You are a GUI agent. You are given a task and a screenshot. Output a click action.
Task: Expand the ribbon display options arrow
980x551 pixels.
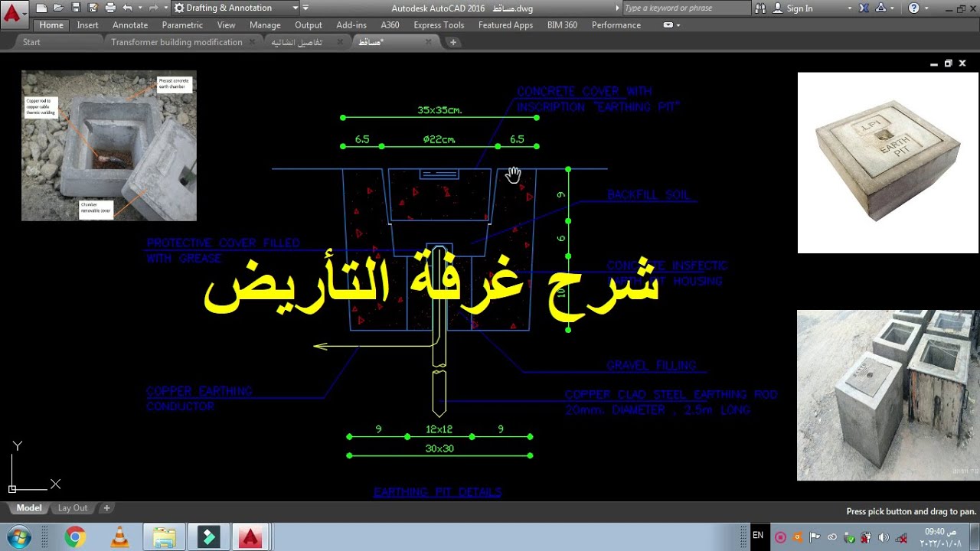pos(678,25)
